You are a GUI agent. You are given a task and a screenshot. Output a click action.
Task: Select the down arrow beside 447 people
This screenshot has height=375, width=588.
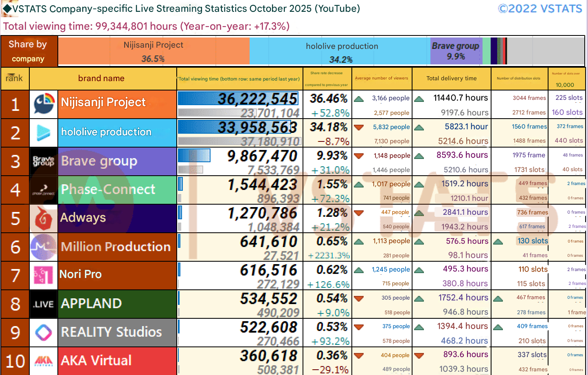(359, 213)
